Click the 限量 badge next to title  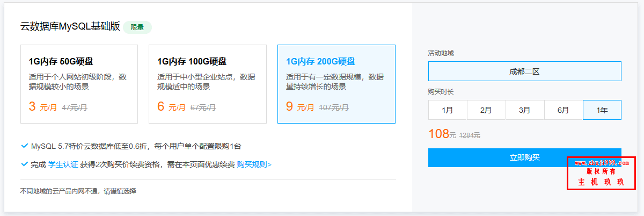click(137, 27)
